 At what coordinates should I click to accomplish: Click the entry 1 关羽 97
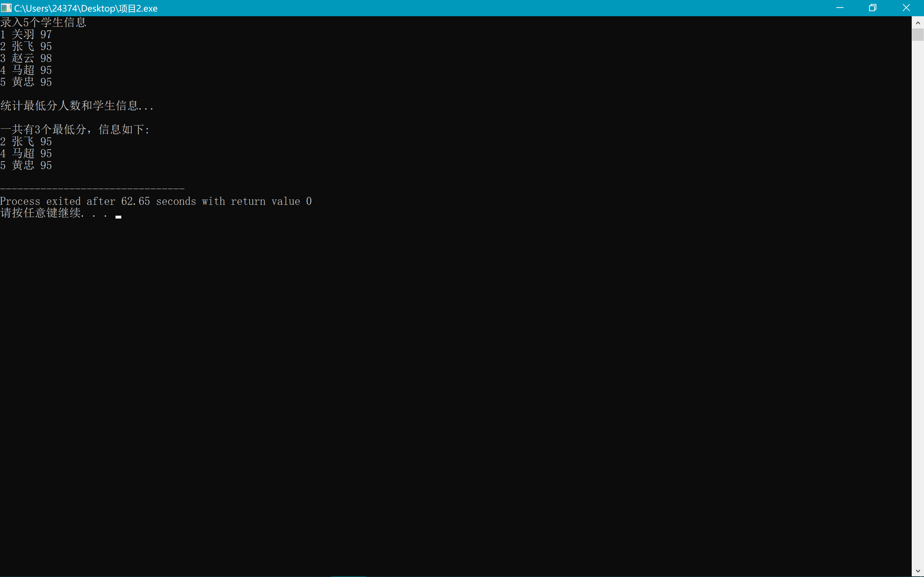coord(26,34)
